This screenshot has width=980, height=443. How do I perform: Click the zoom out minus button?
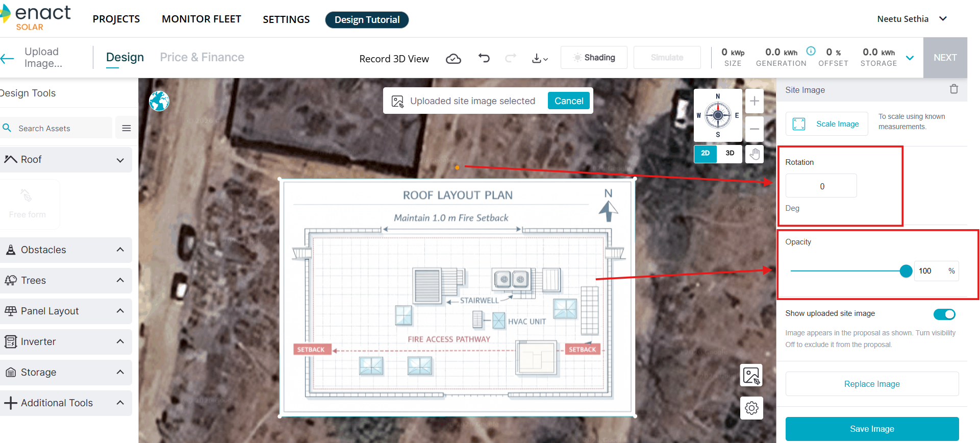[x=754, y=129]
